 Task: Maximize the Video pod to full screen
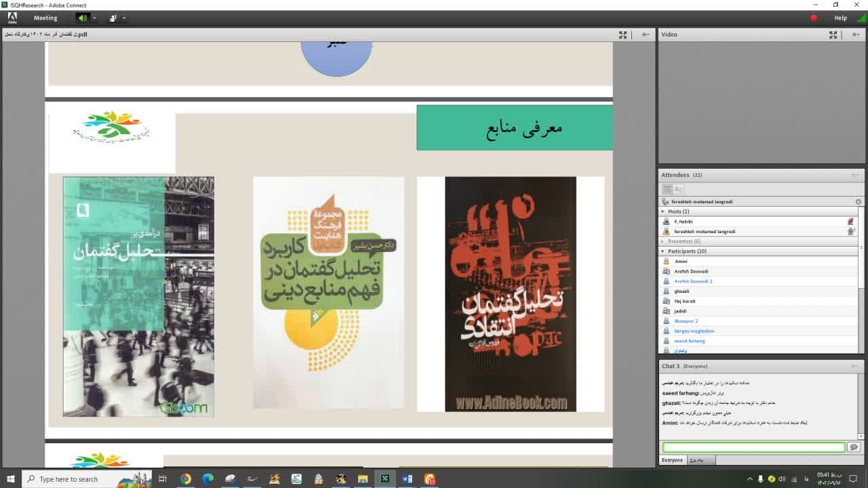pos(833,35)
